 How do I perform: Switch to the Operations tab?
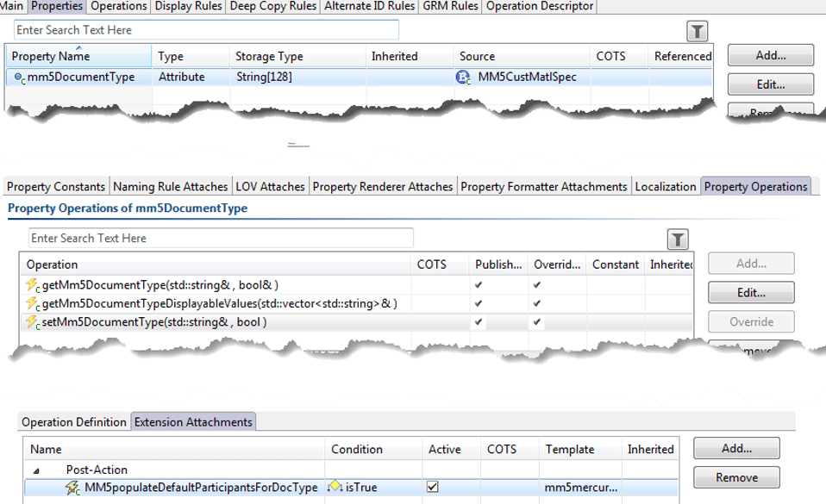click(x=118, y=6)
